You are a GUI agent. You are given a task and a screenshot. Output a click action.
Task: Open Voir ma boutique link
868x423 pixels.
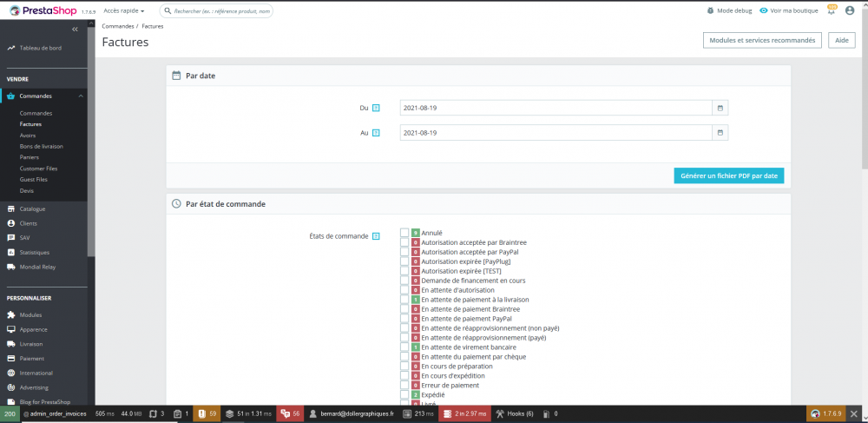[789, 10]
